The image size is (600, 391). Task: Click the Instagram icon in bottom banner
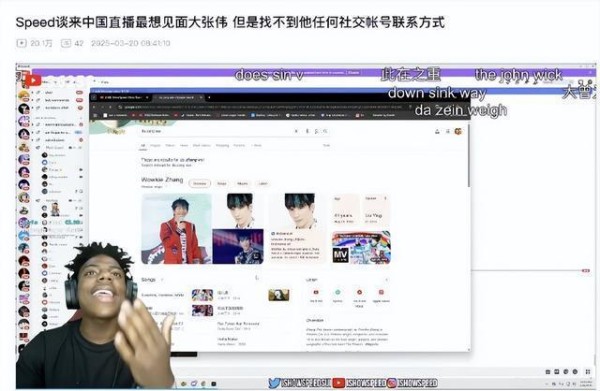pyautogui.click(x=391, y=383)
